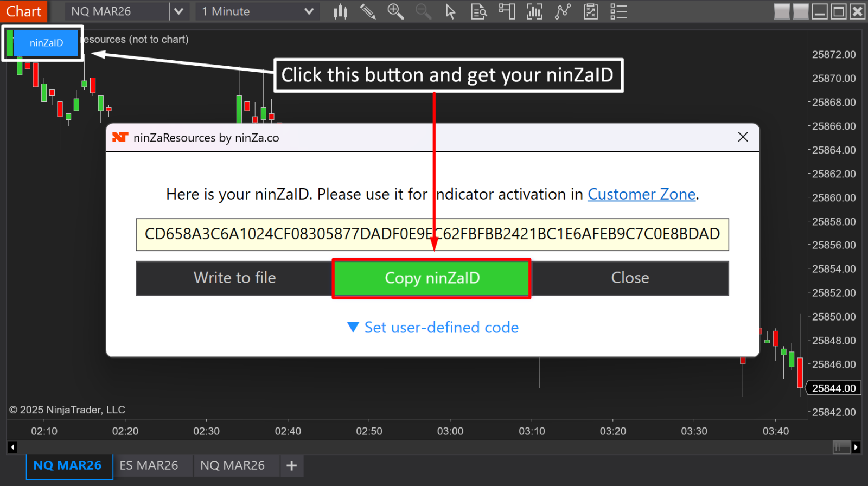Click the scroll right arrow under chart
Image resolution: width=868 pixels, height=486 pixels.
pos(856,447)
